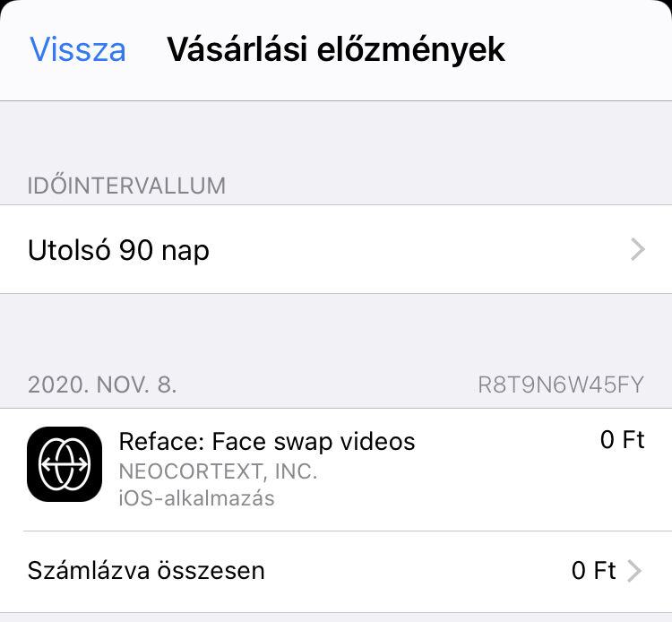Tap blank middle of Számlázva összesen row

coord(412,571)
